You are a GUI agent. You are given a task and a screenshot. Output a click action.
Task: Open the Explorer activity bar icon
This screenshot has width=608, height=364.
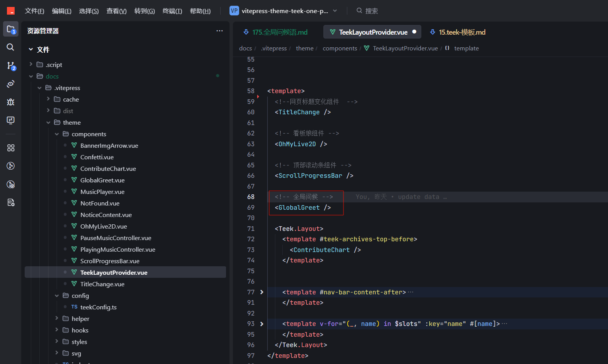point(11,29)
